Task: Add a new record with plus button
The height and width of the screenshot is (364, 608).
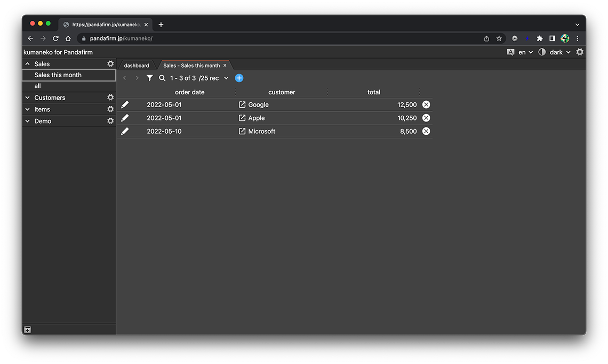Action: (239, 78)
